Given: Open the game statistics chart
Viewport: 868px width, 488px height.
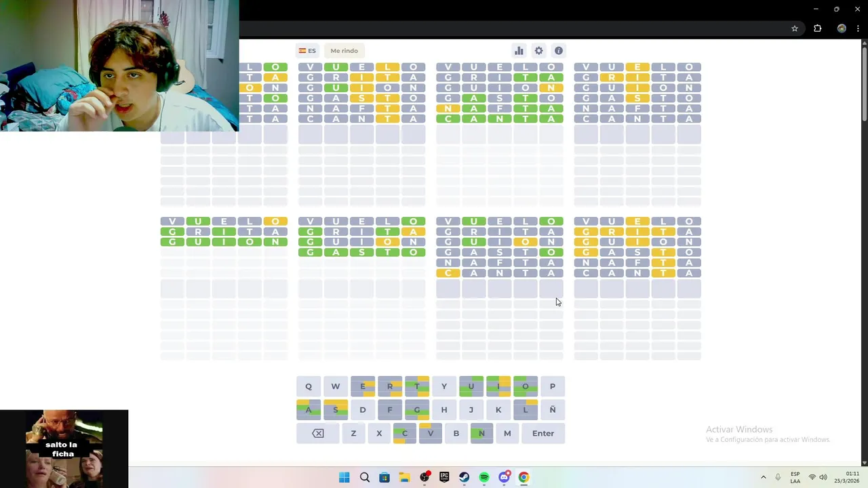Looking at the screenshot, I should point(519,51).
